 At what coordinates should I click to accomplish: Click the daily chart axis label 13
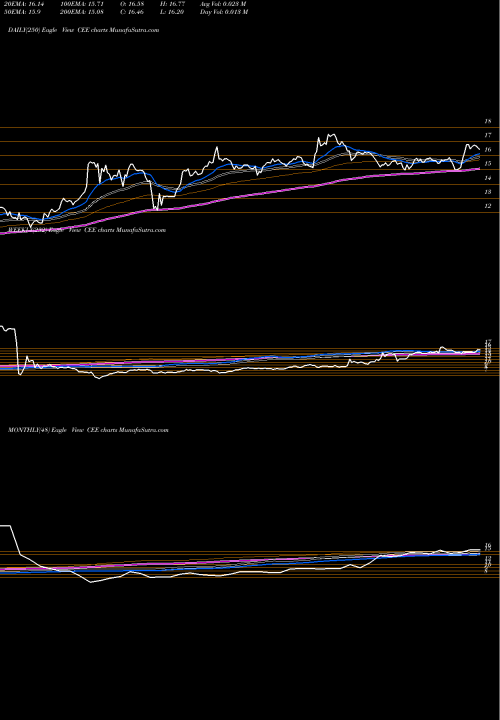pyautogui.click(x=488, y=192)
